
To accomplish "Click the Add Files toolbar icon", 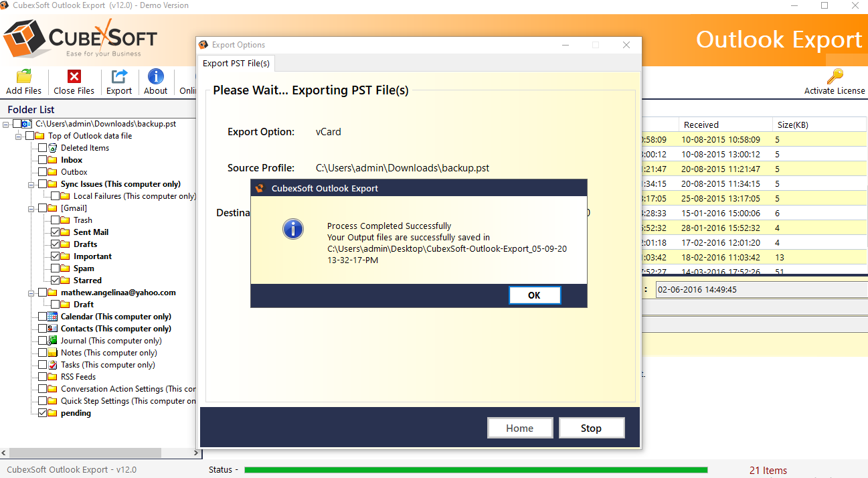I will 23,76.
